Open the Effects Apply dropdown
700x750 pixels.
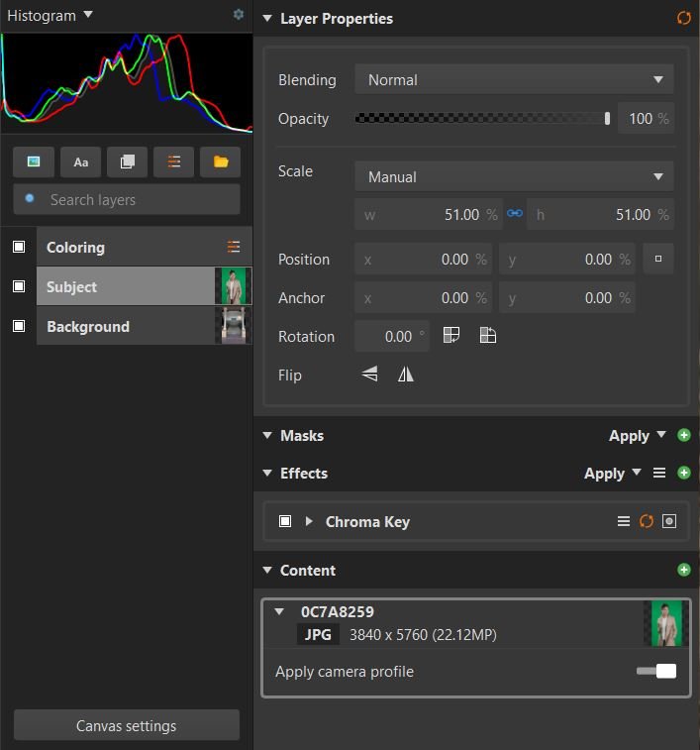(x=612, y=473)
